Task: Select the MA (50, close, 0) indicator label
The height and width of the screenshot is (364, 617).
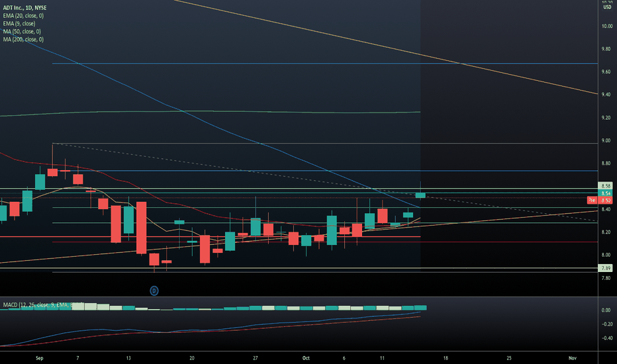Action: (x=22, y=32)
